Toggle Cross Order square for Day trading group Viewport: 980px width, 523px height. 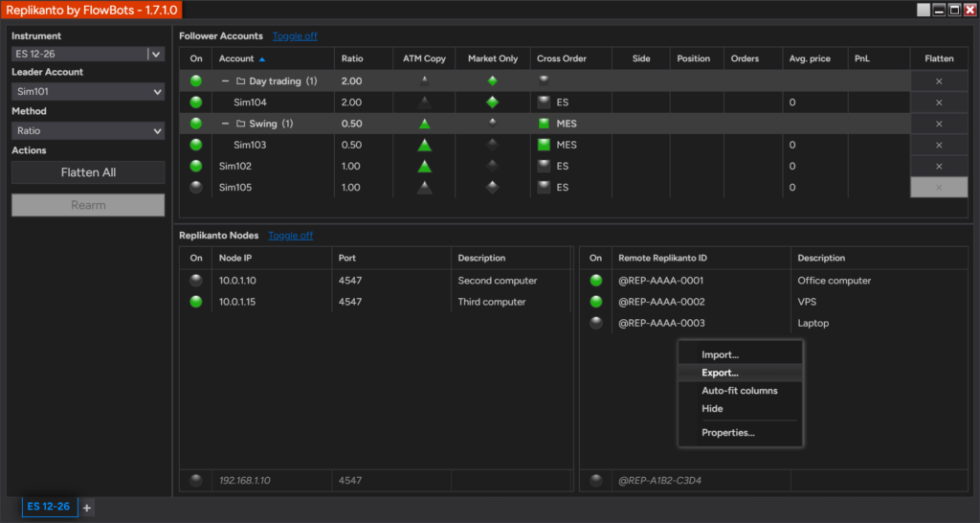pyautogui.click(x=544, y=80)
